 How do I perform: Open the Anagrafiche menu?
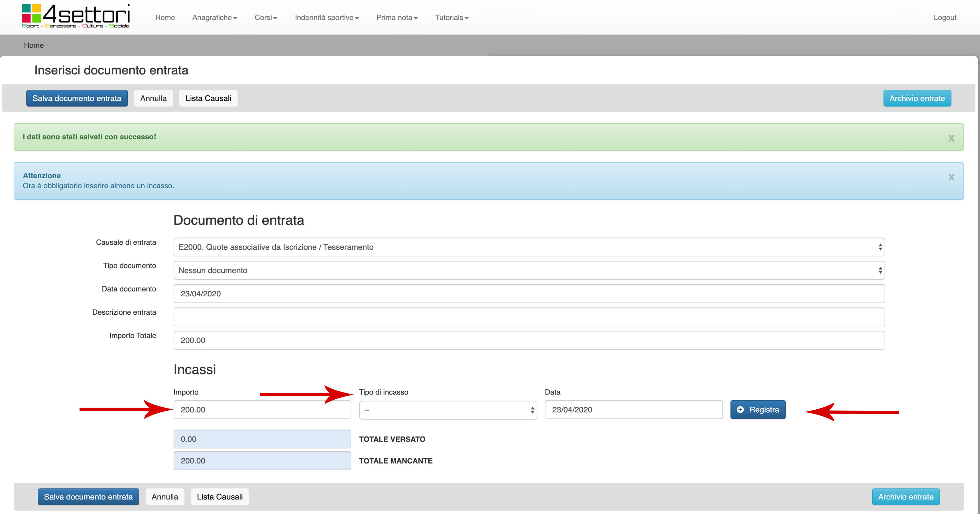[x=215, y=17]
